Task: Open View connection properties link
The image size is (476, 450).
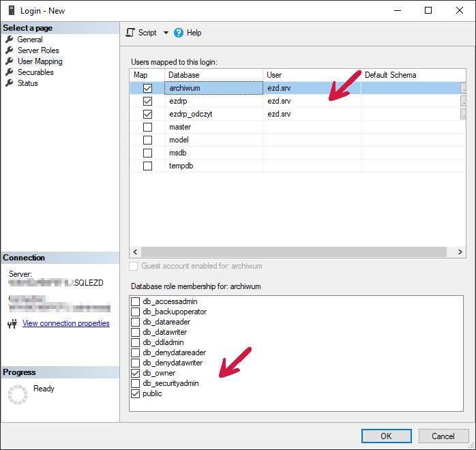Action: pyautogui.click(x=65, y=323)
